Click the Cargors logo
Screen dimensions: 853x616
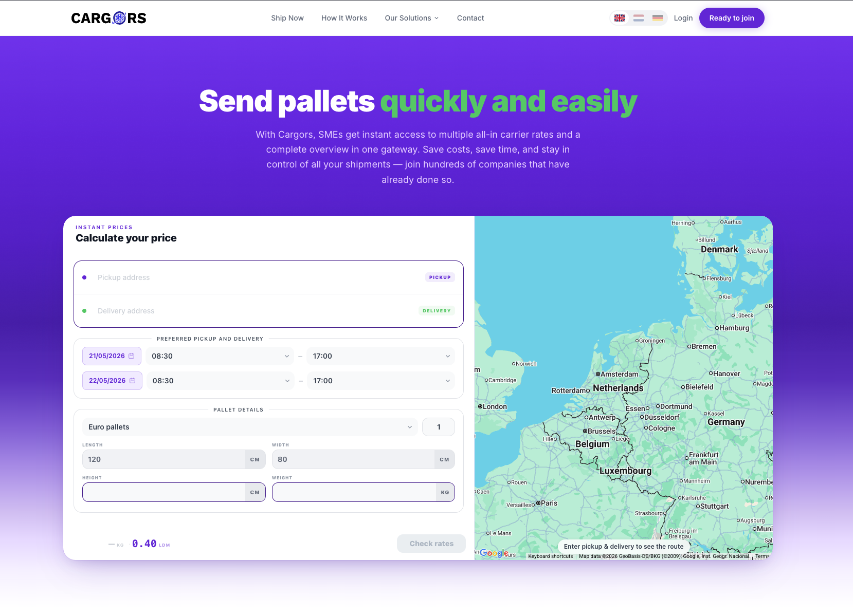(108, 18)
